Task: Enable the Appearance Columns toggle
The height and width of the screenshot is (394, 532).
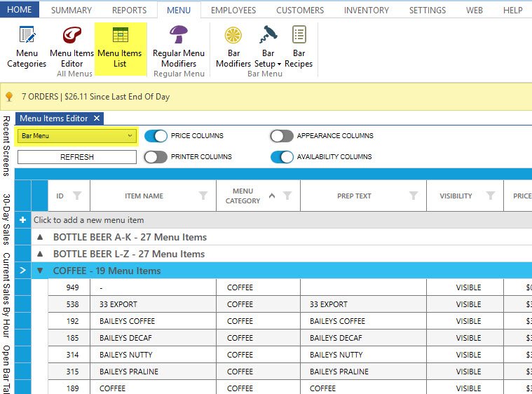Action: coord(282,136)
